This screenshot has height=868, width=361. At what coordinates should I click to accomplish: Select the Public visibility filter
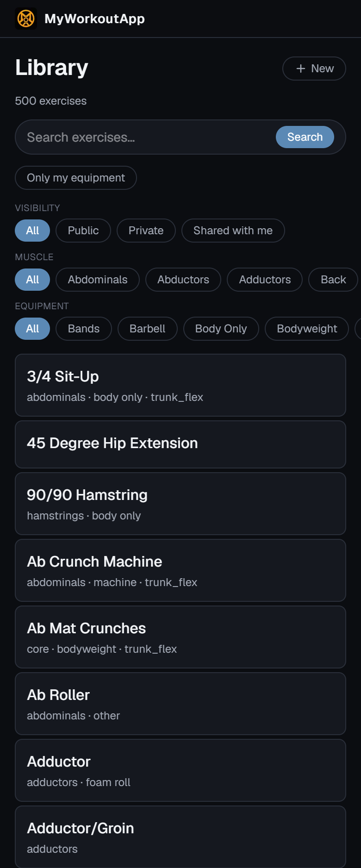[x=83, y=231]
